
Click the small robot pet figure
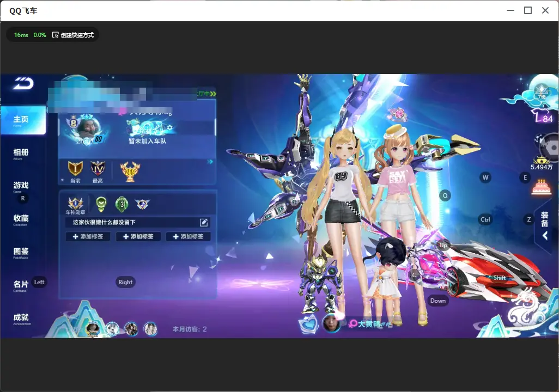[x=319, y=285]
